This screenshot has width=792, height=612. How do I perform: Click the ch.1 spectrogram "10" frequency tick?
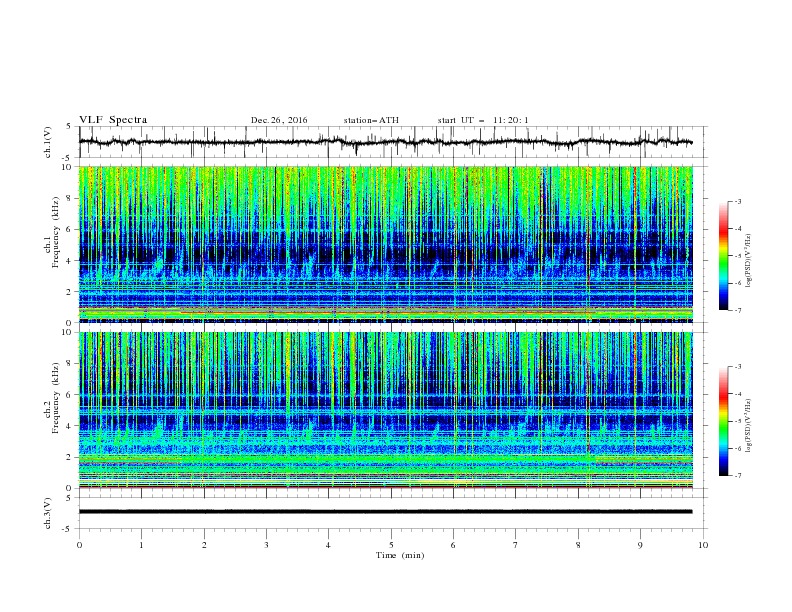67,167
